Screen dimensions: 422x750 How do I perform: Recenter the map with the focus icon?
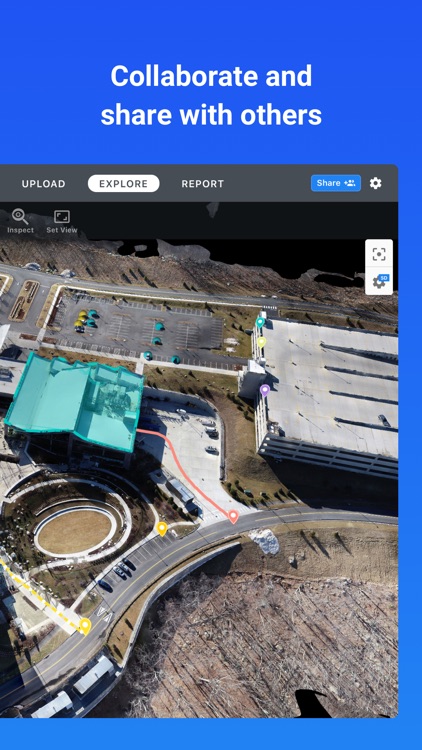click(379, 254)
